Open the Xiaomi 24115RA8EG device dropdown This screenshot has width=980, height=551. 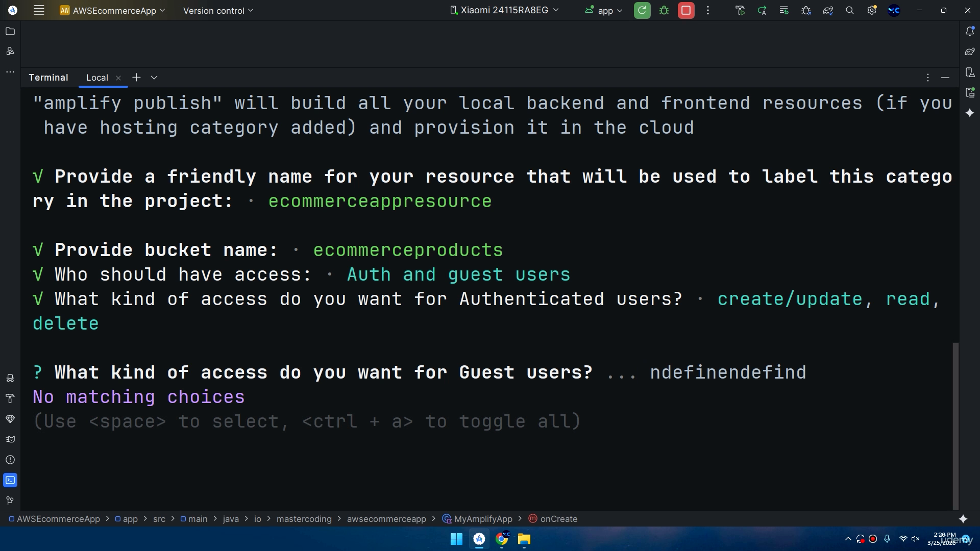pos(504,10)
